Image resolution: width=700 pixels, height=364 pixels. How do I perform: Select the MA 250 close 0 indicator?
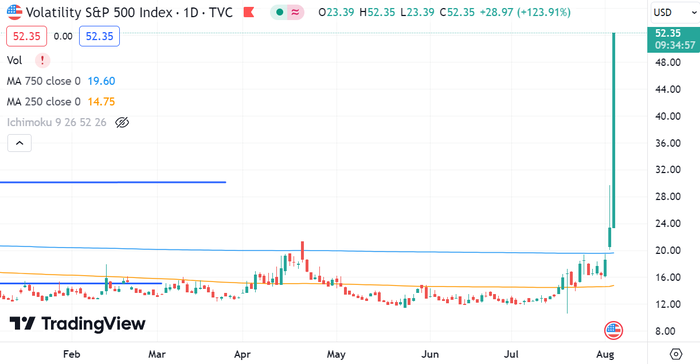click(44, 101)
